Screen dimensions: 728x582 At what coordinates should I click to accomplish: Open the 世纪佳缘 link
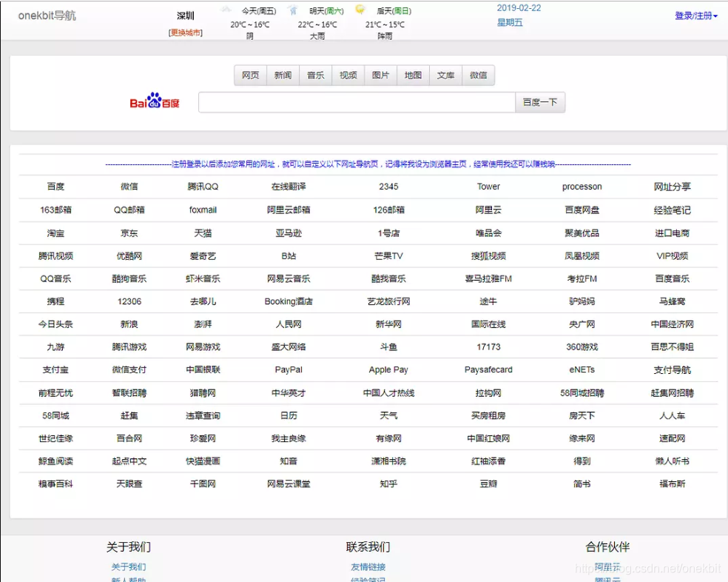pos(55,438)
